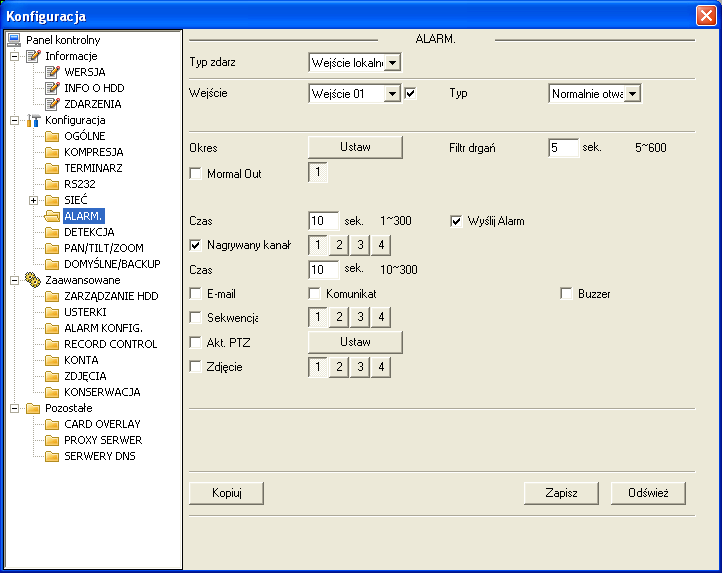722x573 pixels.
Task: Click the Zaawansowane gears icon
Action: click(33, 280)
